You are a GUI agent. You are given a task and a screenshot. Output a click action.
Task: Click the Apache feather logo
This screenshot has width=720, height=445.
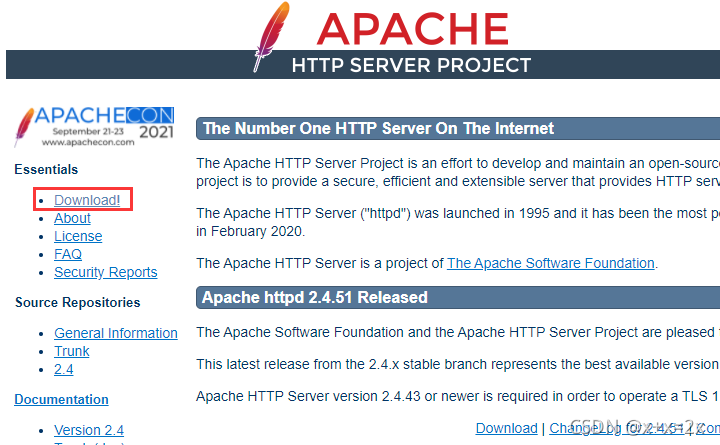pyautogui.click(x=271, y=37)
